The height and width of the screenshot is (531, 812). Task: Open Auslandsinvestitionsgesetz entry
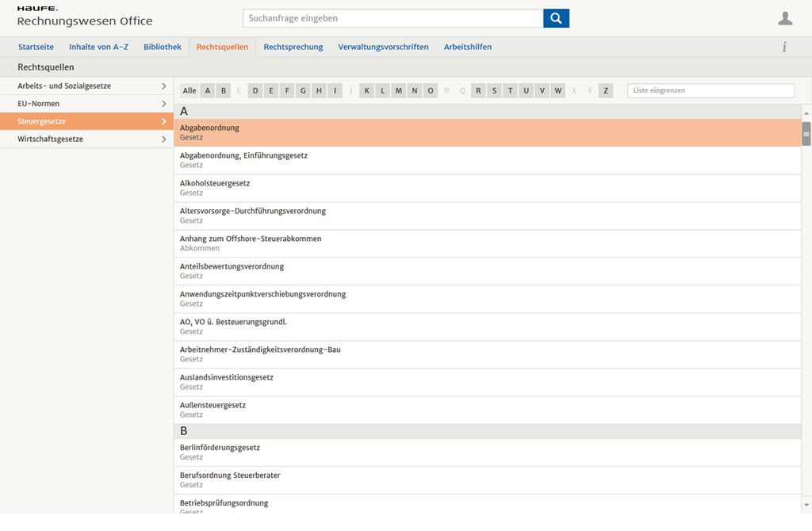[x=488, y=383]
